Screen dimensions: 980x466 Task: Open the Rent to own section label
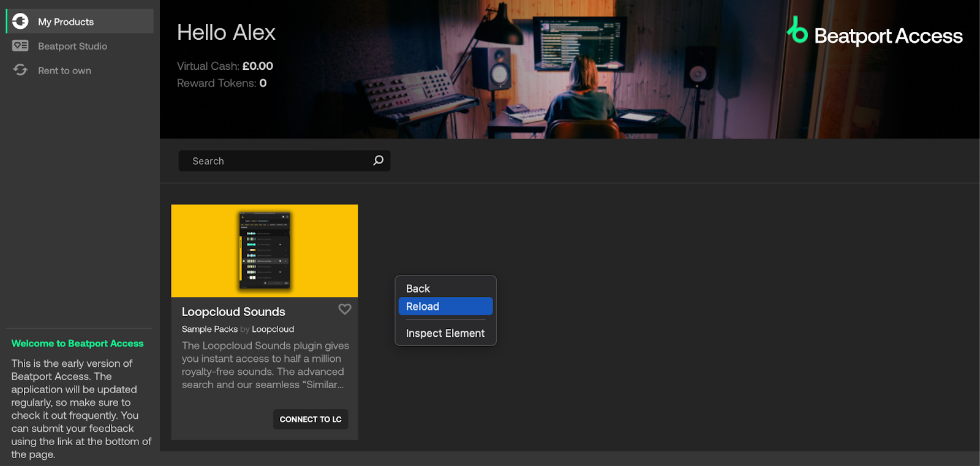[x=64, y=71]
